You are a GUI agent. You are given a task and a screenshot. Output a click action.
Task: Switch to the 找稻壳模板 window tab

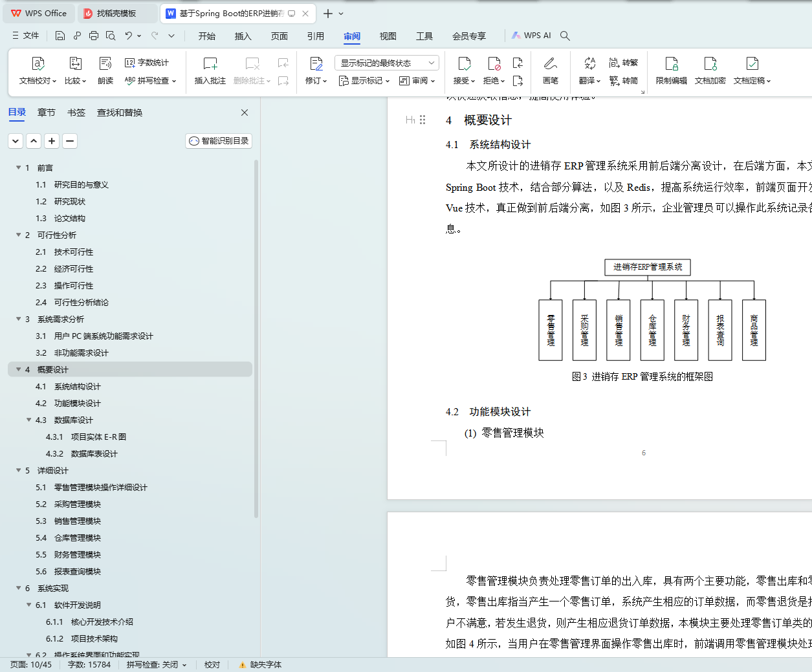click(x=116, y=13)
